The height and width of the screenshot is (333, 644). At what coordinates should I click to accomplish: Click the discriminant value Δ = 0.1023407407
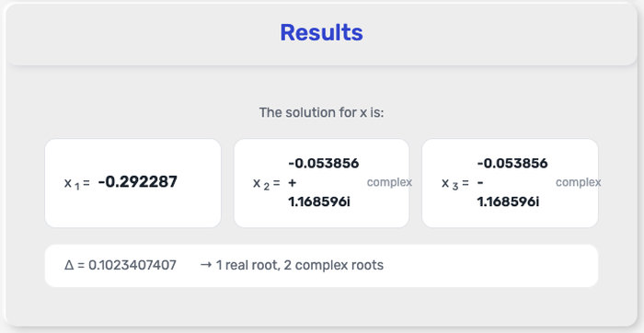[121, 265]
